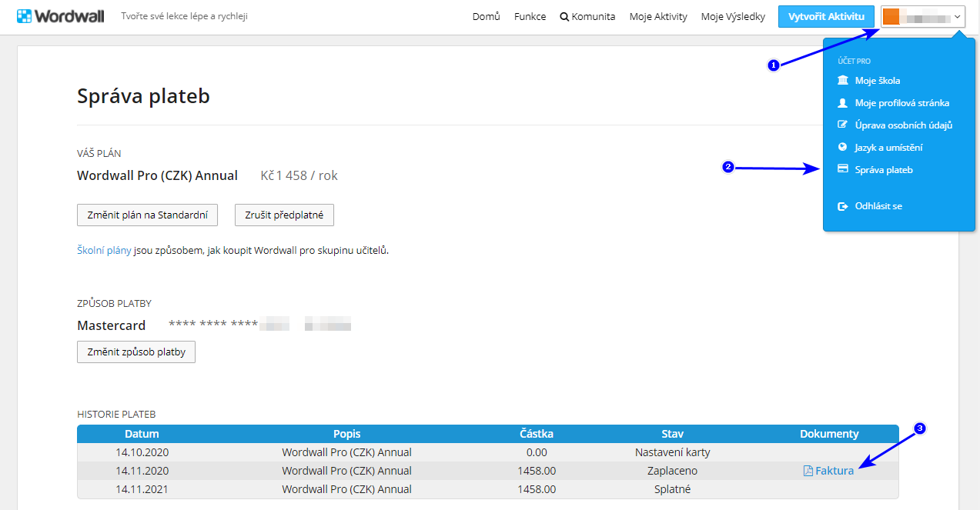Click the status Zaplaceno
This screenshot has height=510, width=980.
[x=673, y=471]
